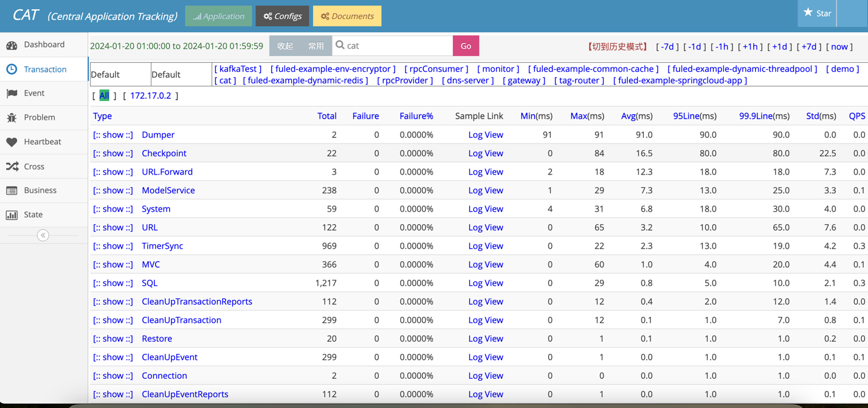The width and height of the screenshot is (868, 408).
Task: Choose the gateway domain
Action: 523,80
